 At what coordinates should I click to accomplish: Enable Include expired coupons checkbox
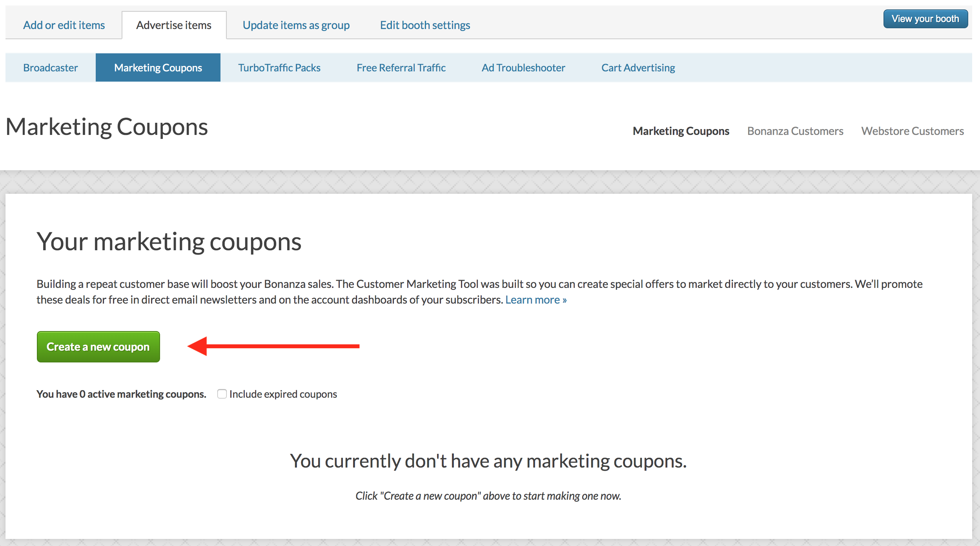click(x=222, y=394)
